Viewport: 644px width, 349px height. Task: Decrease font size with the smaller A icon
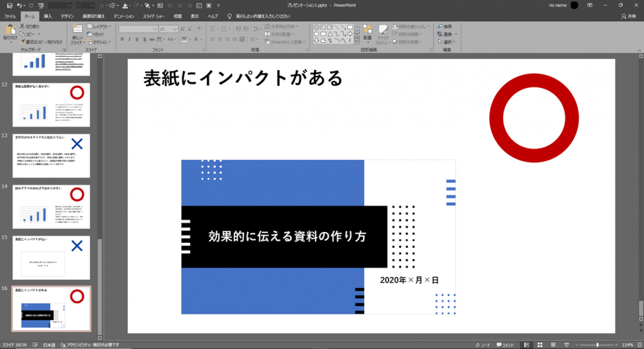(190, 29)
